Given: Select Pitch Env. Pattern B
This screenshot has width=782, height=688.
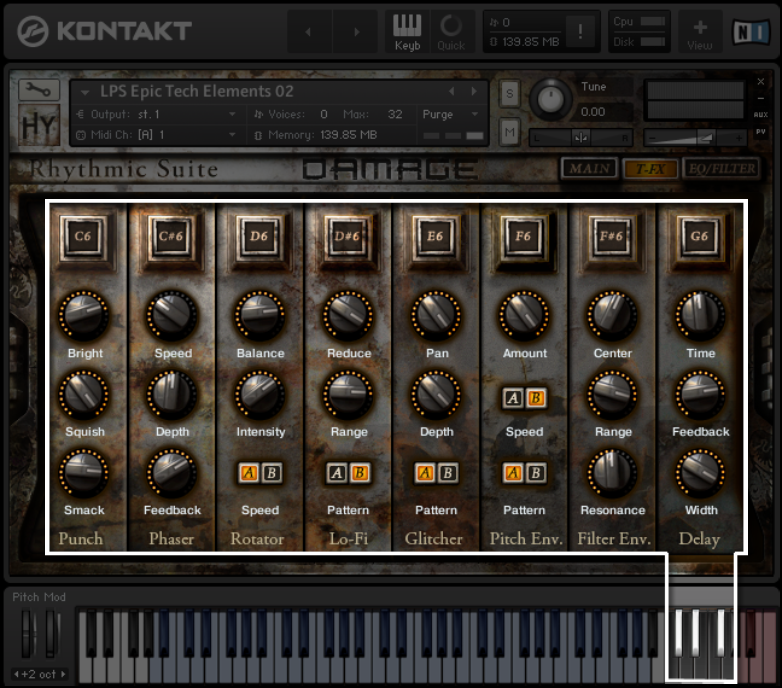Looking at the screenshot, I should click(536, 473).
